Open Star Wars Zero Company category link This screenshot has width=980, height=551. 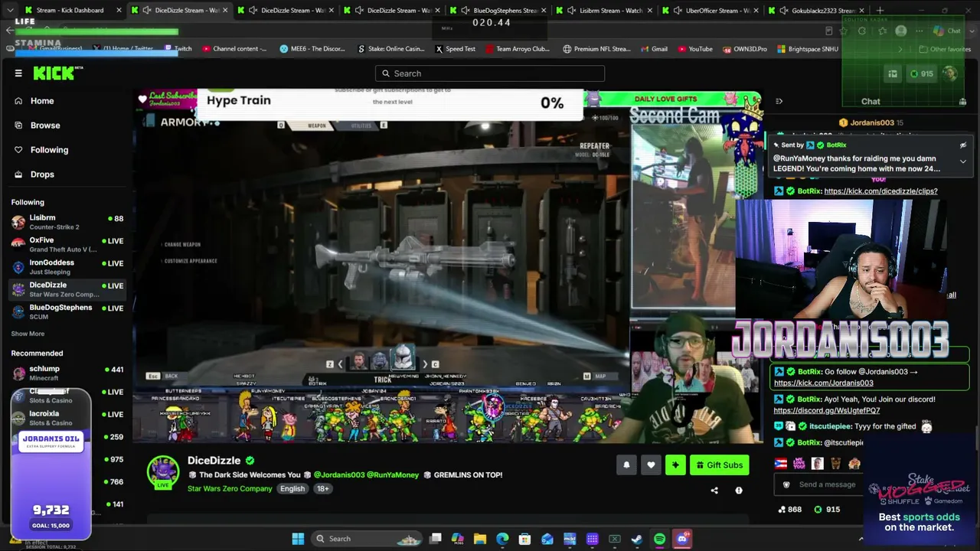(230, 488)
